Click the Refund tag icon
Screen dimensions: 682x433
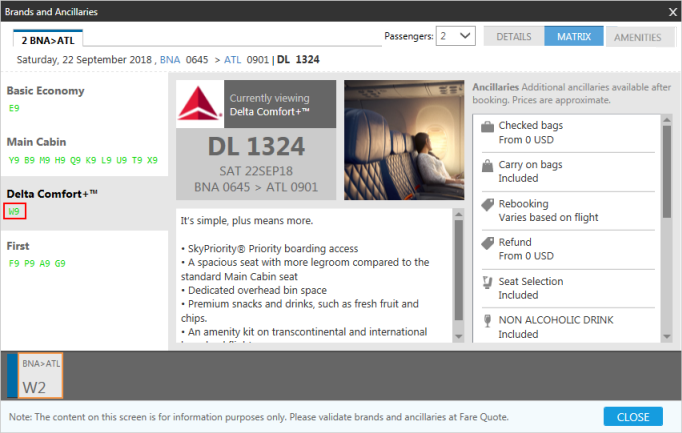click(x=487, y=243)
